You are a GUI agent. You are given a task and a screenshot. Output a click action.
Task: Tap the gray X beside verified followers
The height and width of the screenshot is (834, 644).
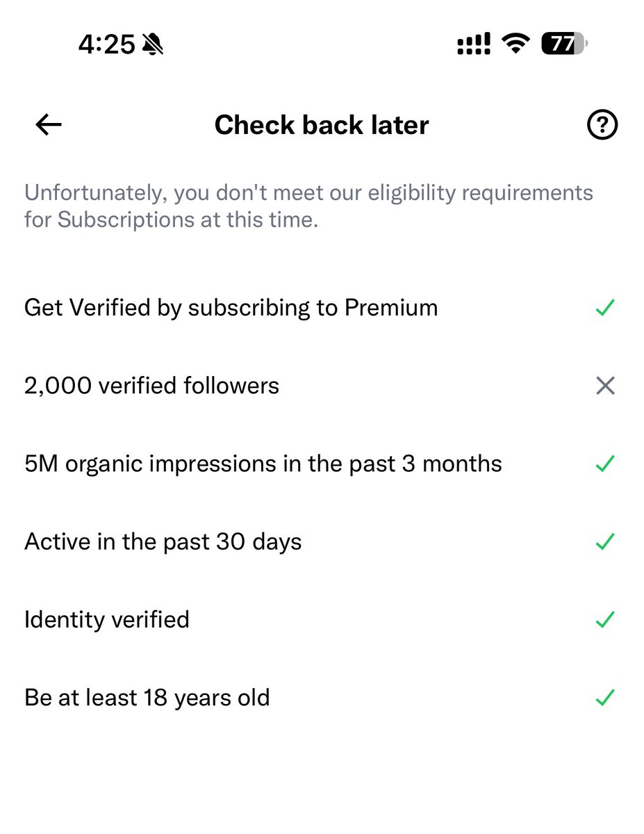(605, 386)
